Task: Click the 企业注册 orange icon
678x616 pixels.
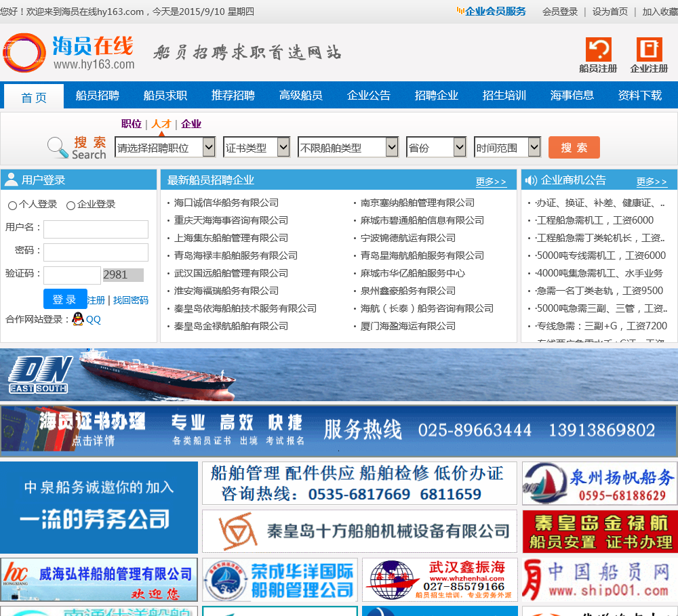Action: (649, 49)
